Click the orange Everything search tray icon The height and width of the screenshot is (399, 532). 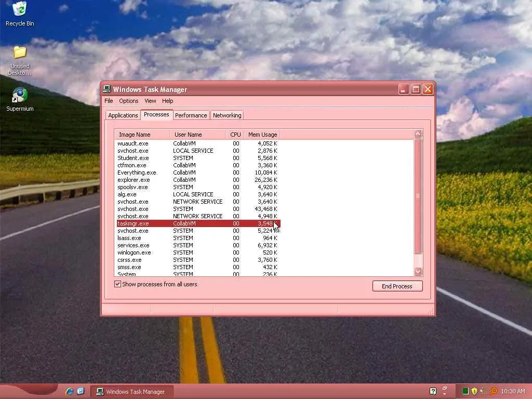coord(494,391)
